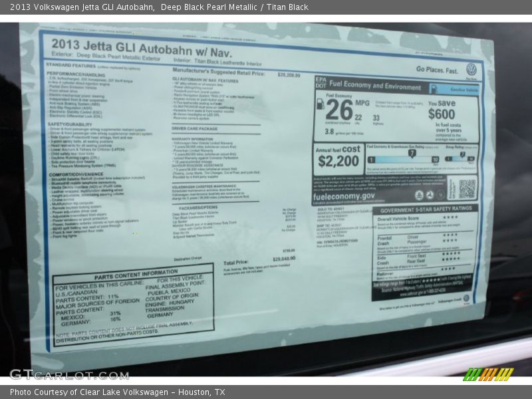Click 'Photo Courtesy of Clear Lake Volkswagen' caption

point(89,392)
